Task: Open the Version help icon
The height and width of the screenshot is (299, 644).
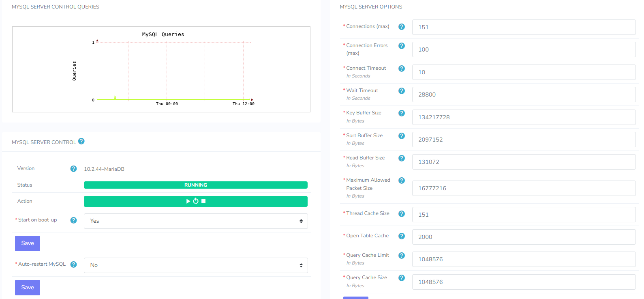Action: (x=73, y=169)
